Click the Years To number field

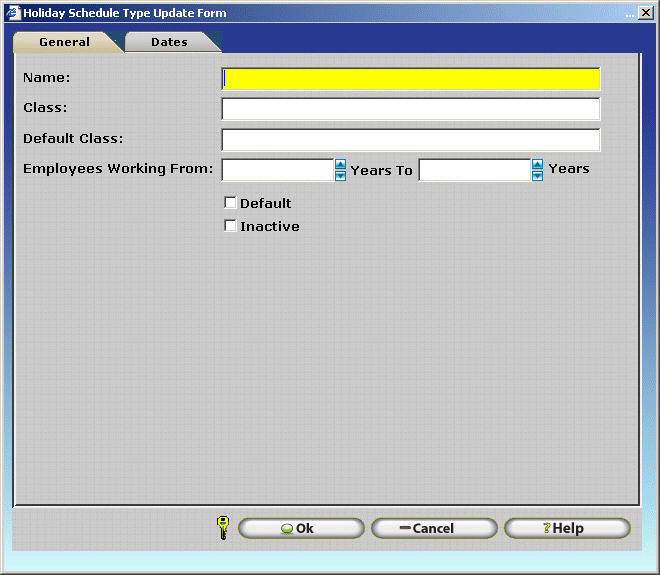[474, 170]
